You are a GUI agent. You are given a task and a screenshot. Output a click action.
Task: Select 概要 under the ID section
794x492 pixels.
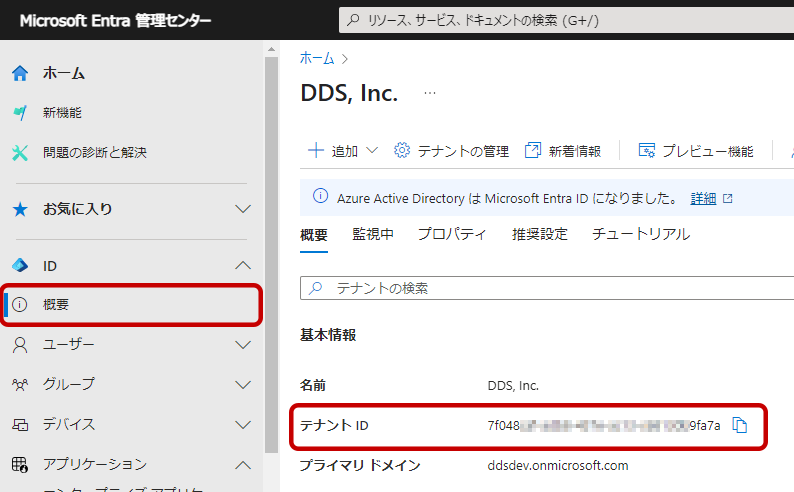(56, 305)
